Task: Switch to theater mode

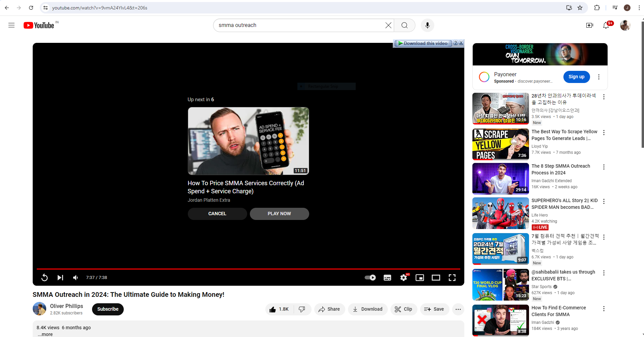Action: (436, 278)
